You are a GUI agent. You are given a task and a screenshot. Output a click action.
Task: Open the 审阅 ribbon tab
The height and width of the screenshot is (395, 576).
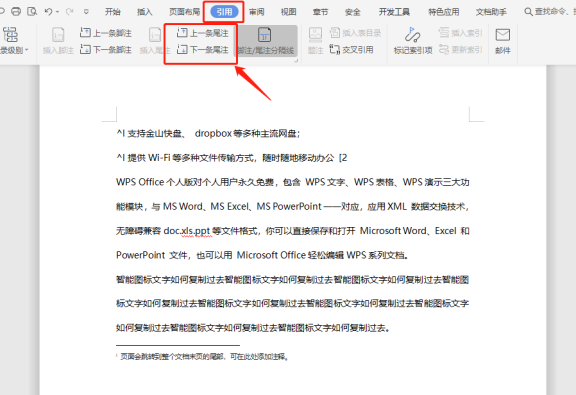click(x=256, y=12)
